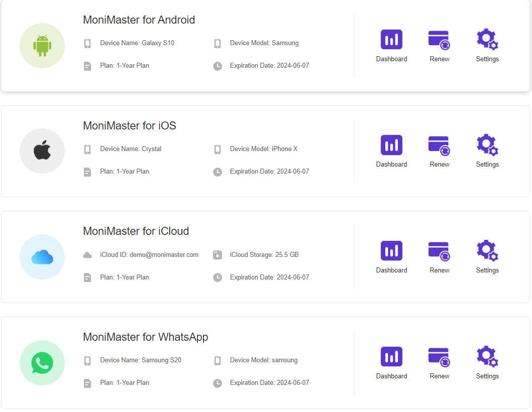Renew the MoniMaster for WhatsApp plan

pyautogui.click(x=439, y=357)
